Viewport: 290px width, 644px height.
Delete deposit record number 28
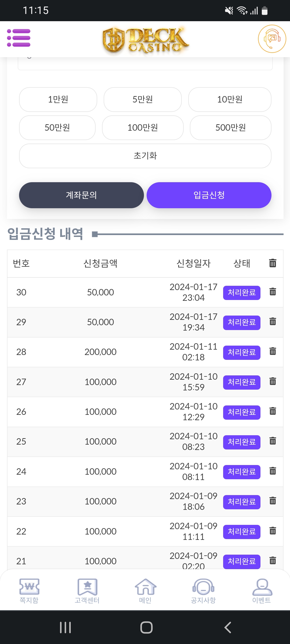click(273, 351)
